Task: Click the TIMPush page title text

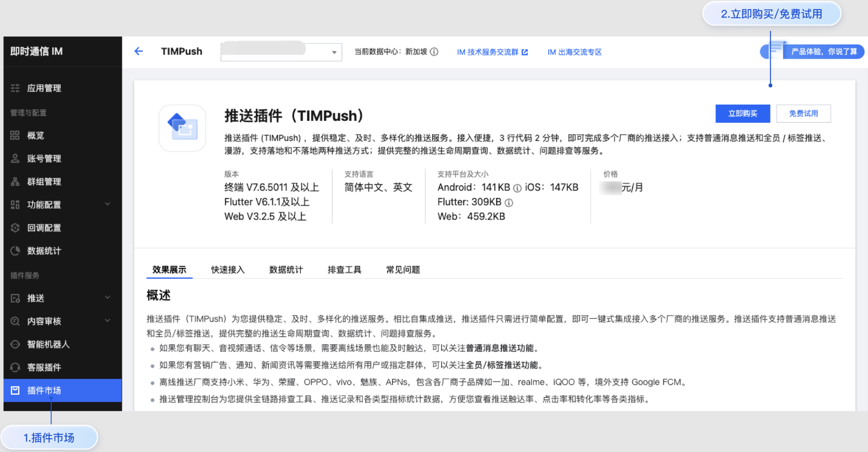Action: coord(181,51)
